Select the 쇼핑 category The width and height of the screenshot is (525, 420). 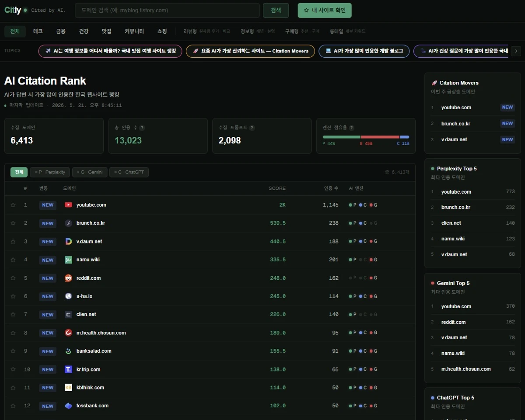162,31
